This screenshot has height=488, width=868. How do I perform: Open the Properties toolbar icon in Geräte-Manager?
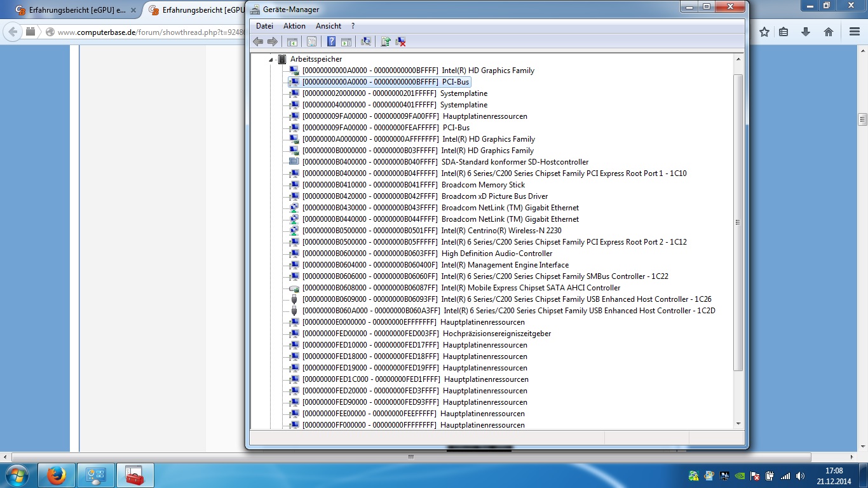click(x=311, y=41)
